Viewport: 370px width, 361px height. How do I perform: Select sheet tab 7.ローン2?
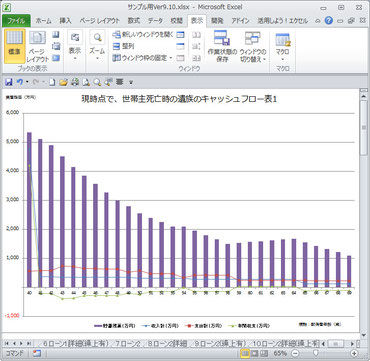(128, 343)
